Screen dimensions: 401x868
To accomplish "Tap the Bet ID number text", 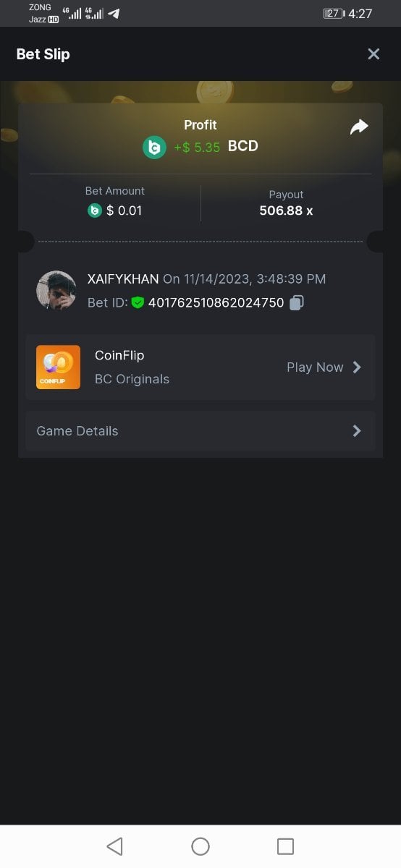I will pyautogui.click(x=216, y=303).
